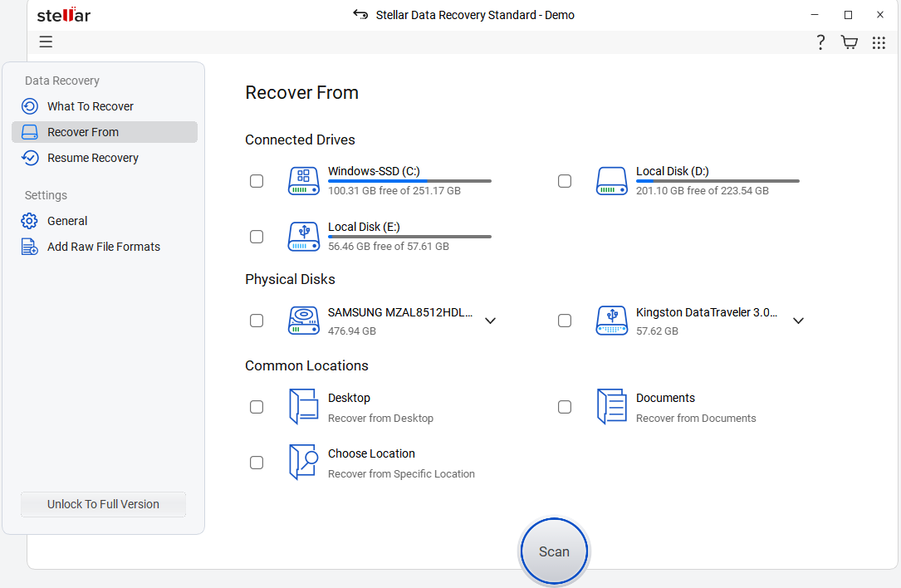
Task: Enable the Kingston DataTraveler checkbox
Action: click(565, 320)
